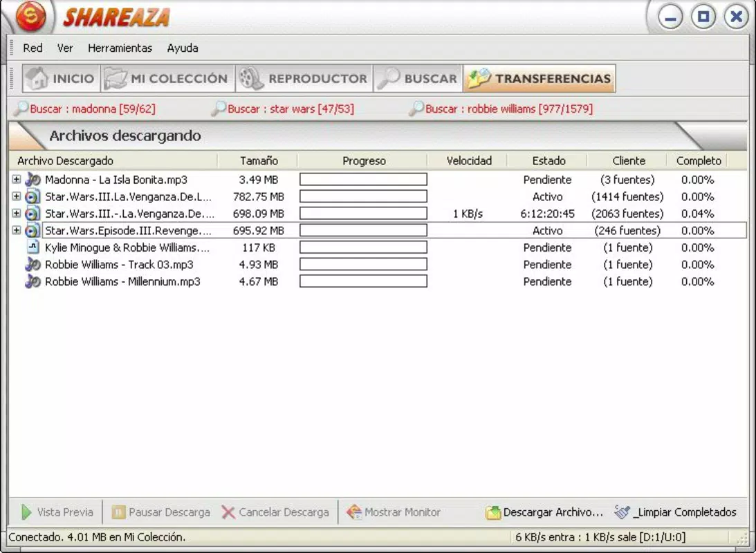Image resolution: width=756 pixels, height=553 pixels.
Task: Expand the 782.75 MB Star Wars download
Action: coord(17,196)
